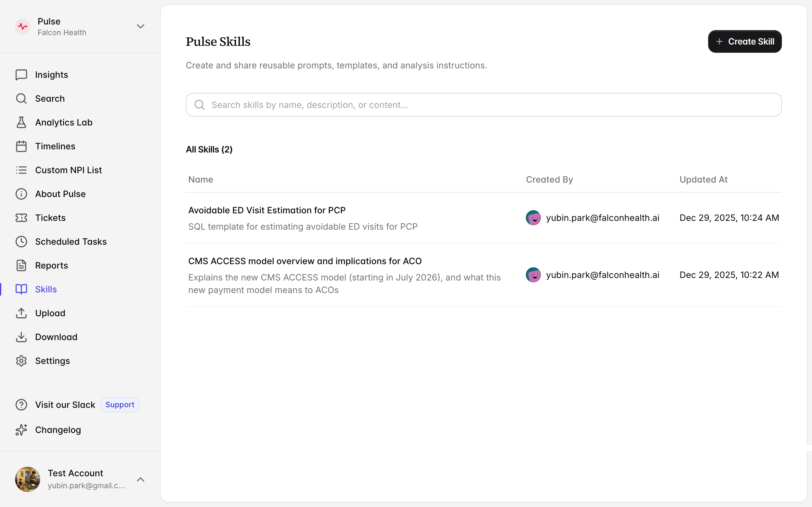Open Avoidable ED Visit Estimation skill

click(267, 210)
